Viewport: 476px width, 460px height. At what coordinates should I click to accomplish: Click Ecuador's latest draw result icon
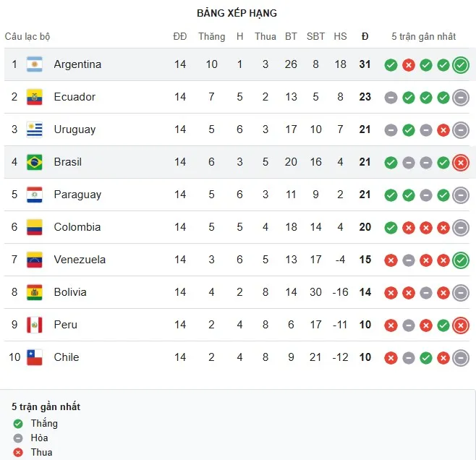(x=461, y=98)
